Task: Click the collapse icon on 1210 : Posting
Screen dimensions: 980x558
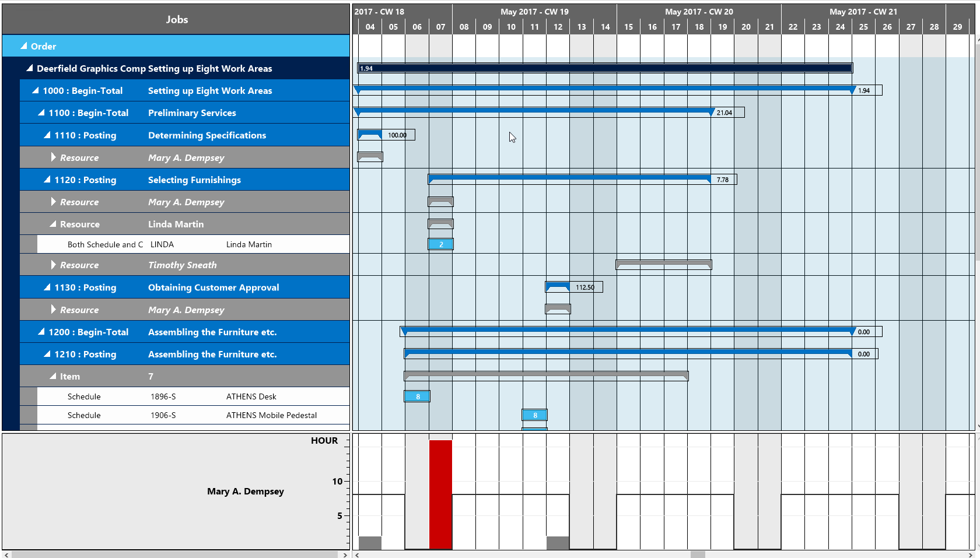Action: pyautogui.click(x=46, y=354)
